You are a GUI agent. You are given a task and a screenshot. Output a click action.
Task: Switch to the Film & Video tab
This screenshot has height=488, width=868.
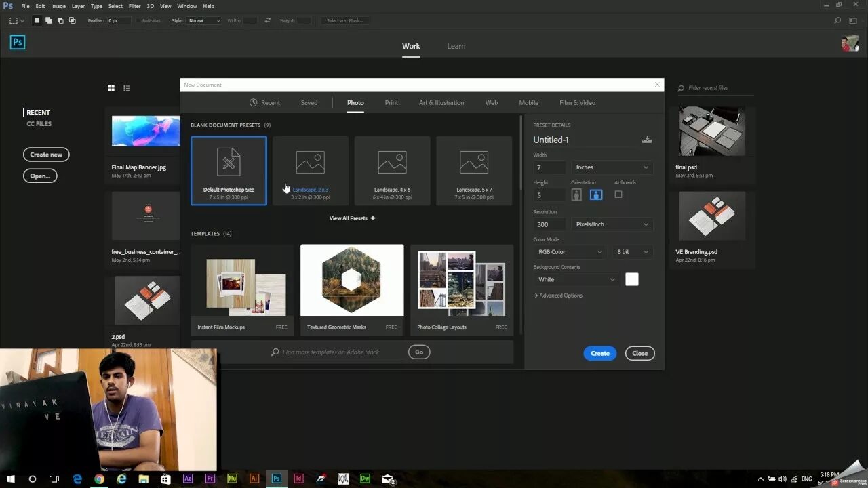pyautogui.click(x=577, y=103)
